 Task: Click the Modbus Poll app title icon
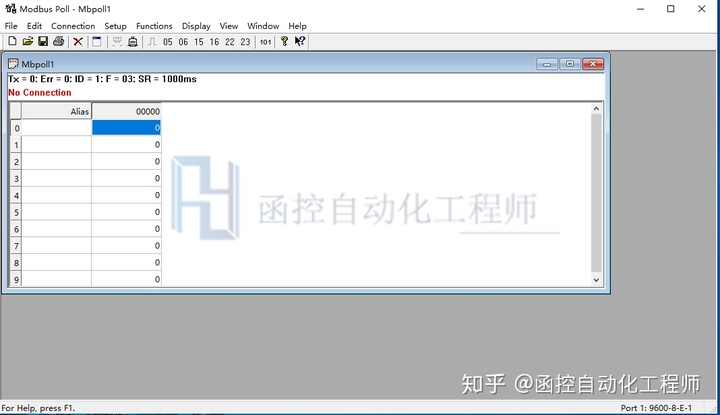pos(11,9)
